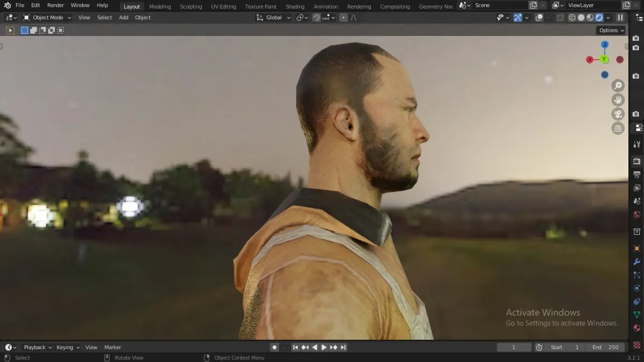Jump to the end frame
Image resolution: width=644 pixels, height=362 pixels.
point(343,347)
